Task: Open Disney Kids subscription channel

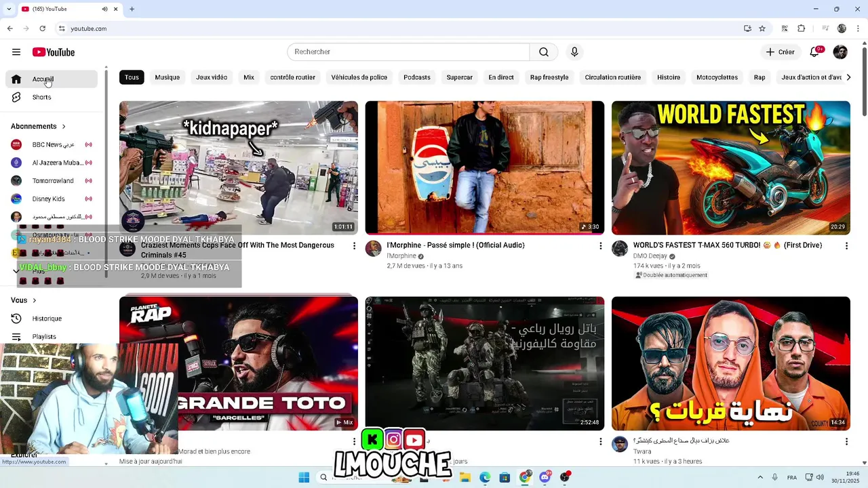Action: 52,199
